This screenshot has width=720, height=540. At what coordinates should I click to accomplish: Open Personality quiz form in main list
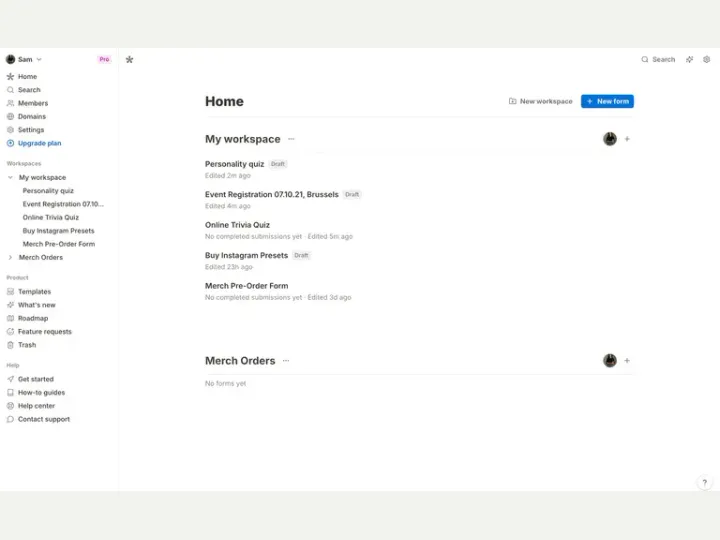pyautogui.click(x=235, y=164)
